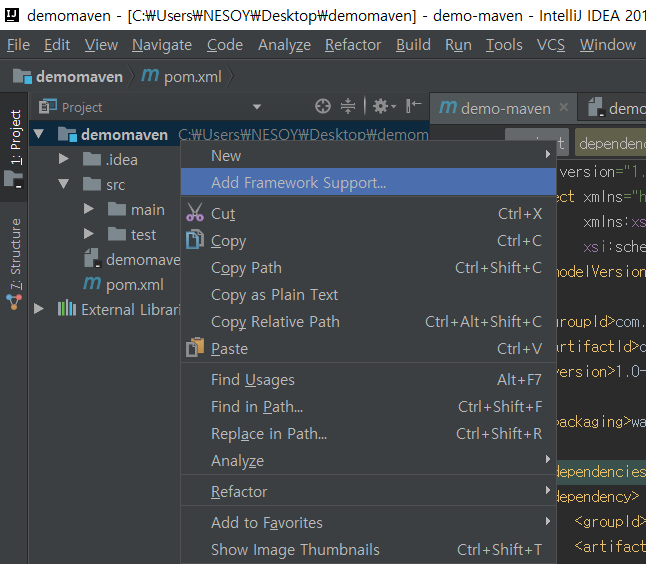This screenshot has width=646, height=564.
Task: Collapse all tree nodes with the collapse icon
Action: click(348, 106)
